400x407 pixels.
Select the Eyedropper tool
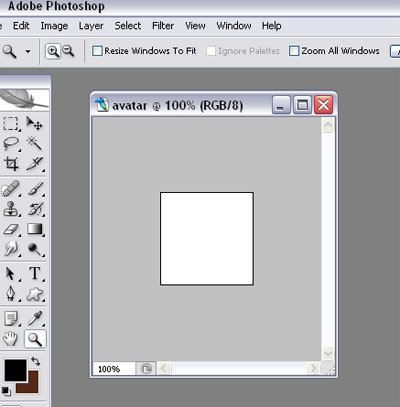pyautogui.click(x=34, y=319)
